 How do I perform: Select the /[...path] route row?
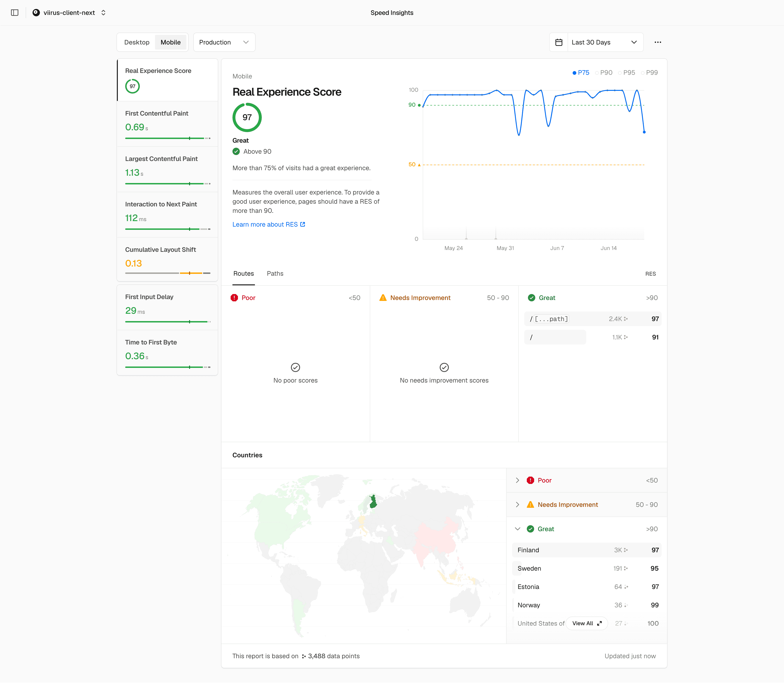[x=593, y=319]
